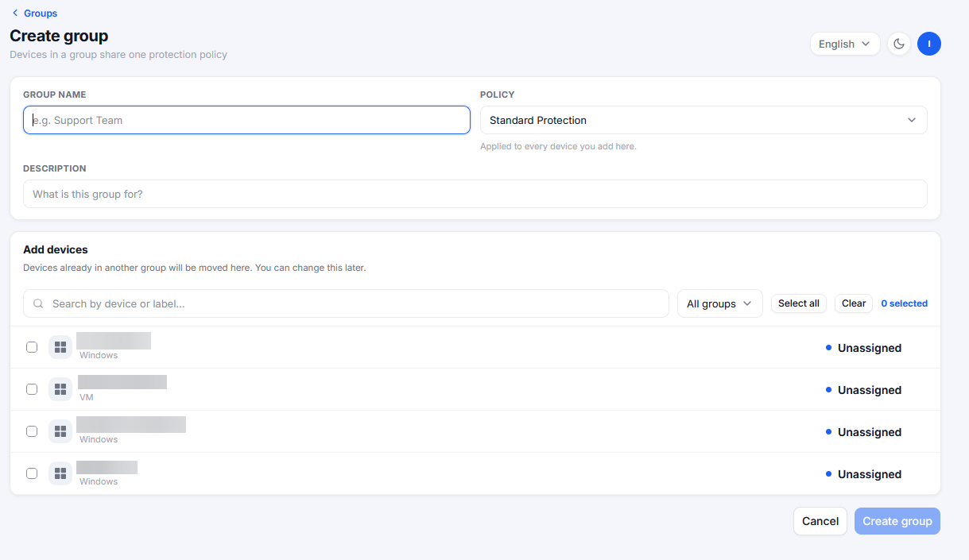Click Unassigned status in first device row
The width and height of the screenshot is (969, 560).
pyautogui.click(x=863, y=348)
